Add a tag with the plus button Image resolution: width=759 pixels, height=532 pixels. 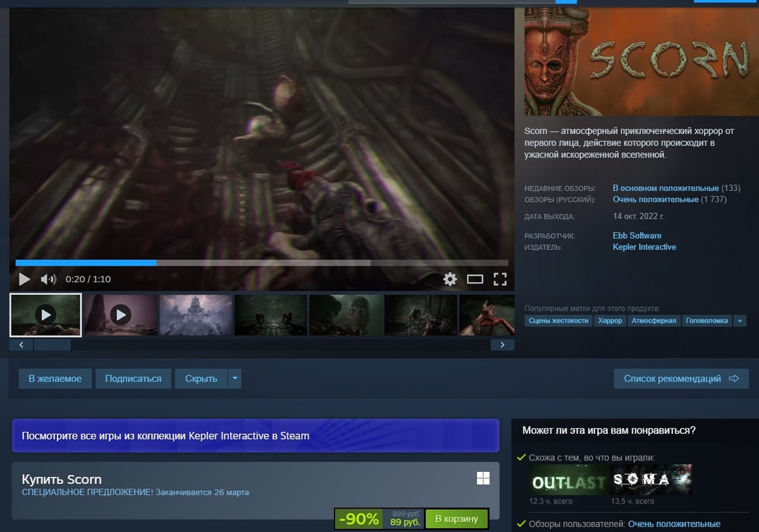tap(740, 321)
